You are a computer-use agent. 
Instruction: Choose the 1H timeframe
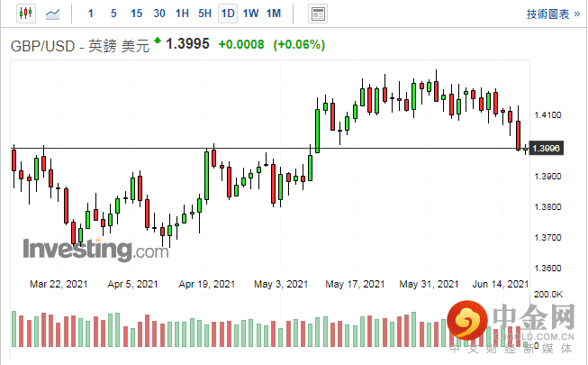point(182,14)
